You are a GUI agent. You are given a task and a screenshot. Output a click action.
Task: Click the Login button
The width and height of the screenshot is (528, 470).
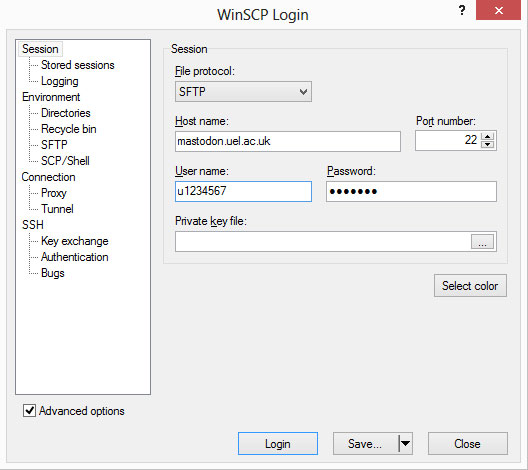coord(278,443)
